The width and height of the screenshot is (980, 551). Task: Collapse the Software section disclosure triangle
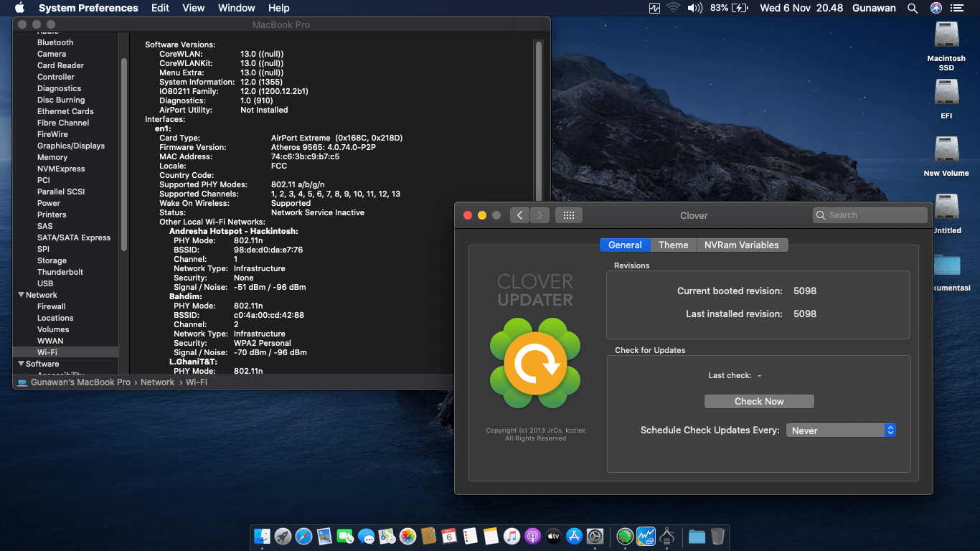[20, 364]
